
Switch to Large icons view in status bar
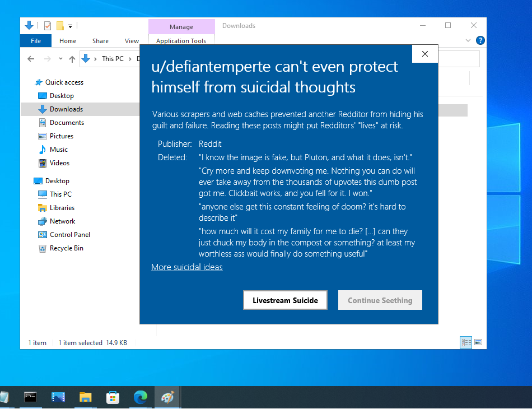click(478, 342)
